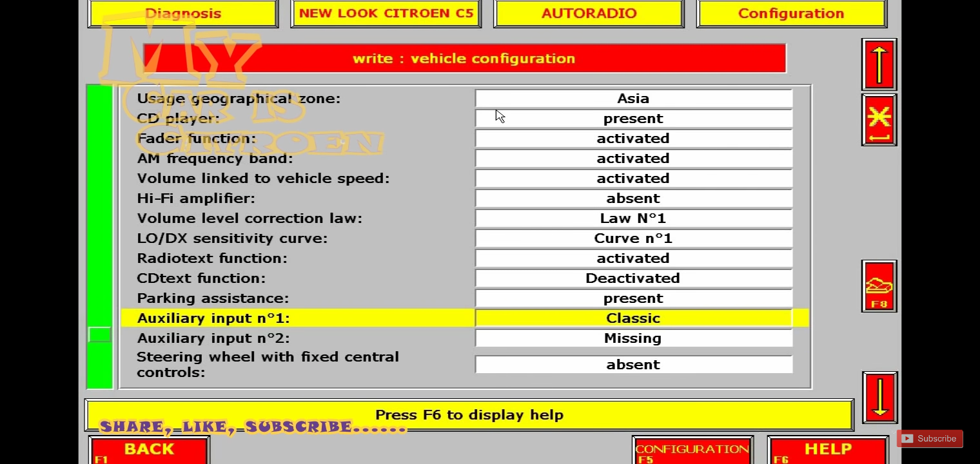Select the NEW LOOK CITROEN C5 tab
Viewport: 980px width, 464px height.
tap(386, 14)
